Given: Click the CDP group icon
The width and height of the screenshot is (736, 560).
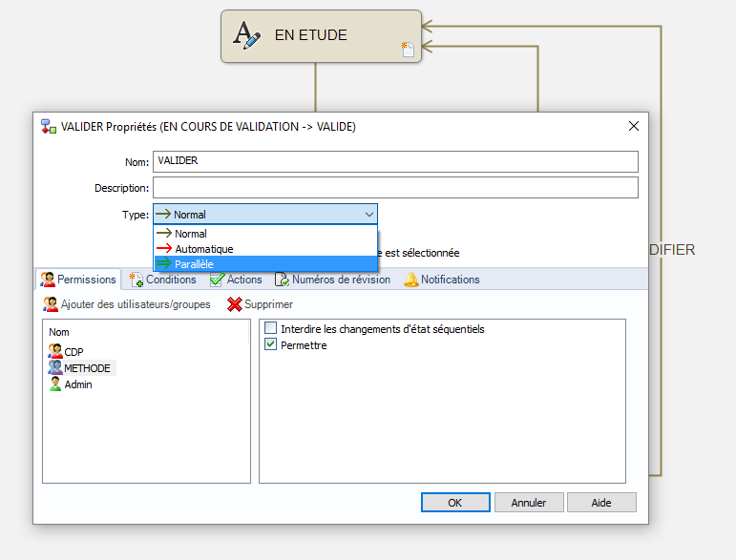Looking at the screenshot, I should tap(55, 351).
